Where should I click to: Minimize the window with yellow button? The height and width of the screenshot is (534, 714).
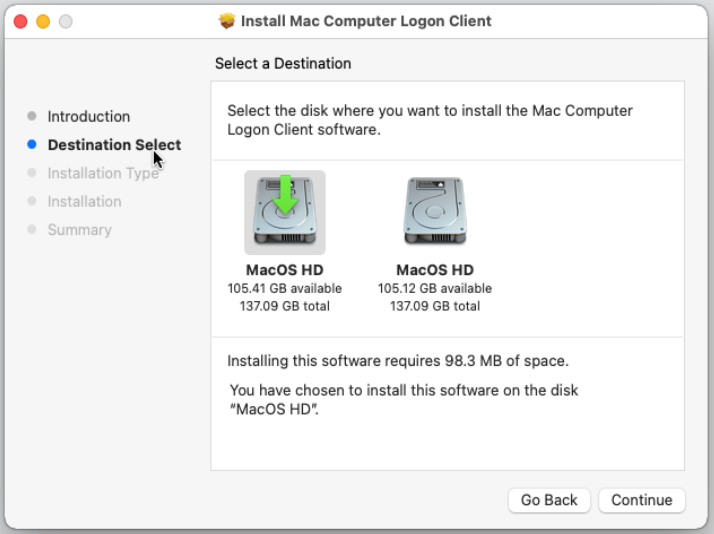coord(43,21)
